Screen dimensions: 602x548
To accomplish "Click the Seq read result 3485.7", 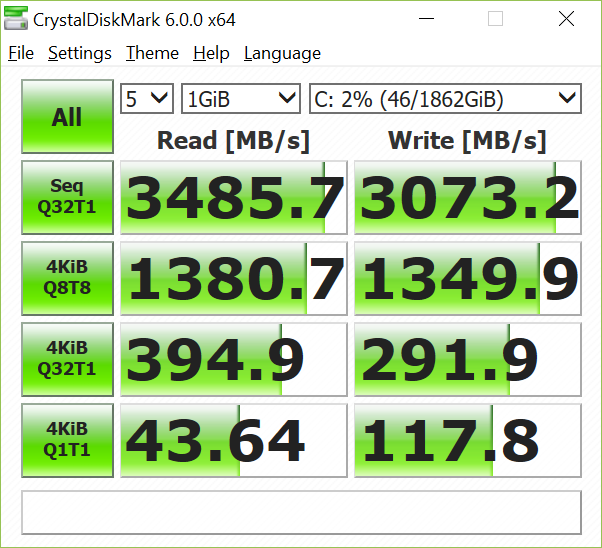I will click(x=234, y=197).
